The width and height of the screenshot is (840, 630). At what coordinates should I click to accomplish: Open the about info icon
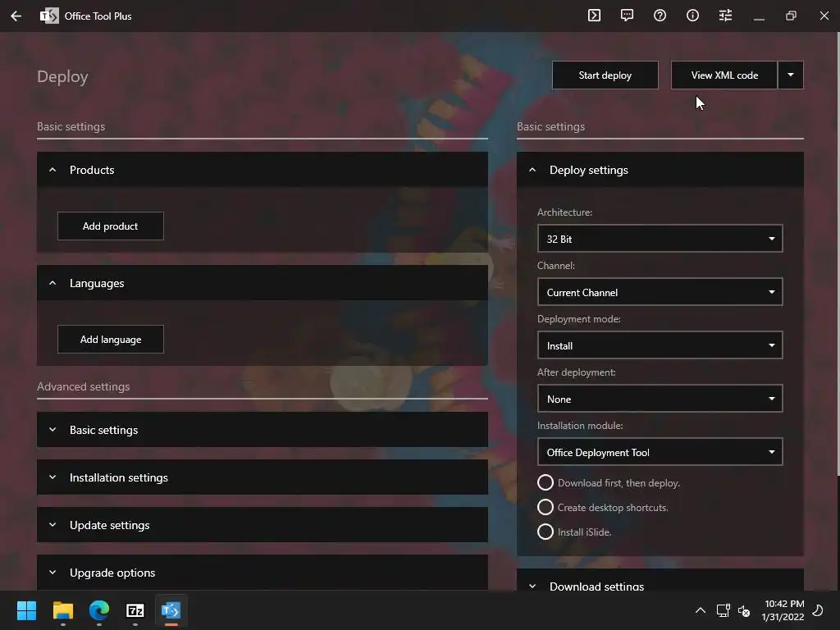[692, 16]
